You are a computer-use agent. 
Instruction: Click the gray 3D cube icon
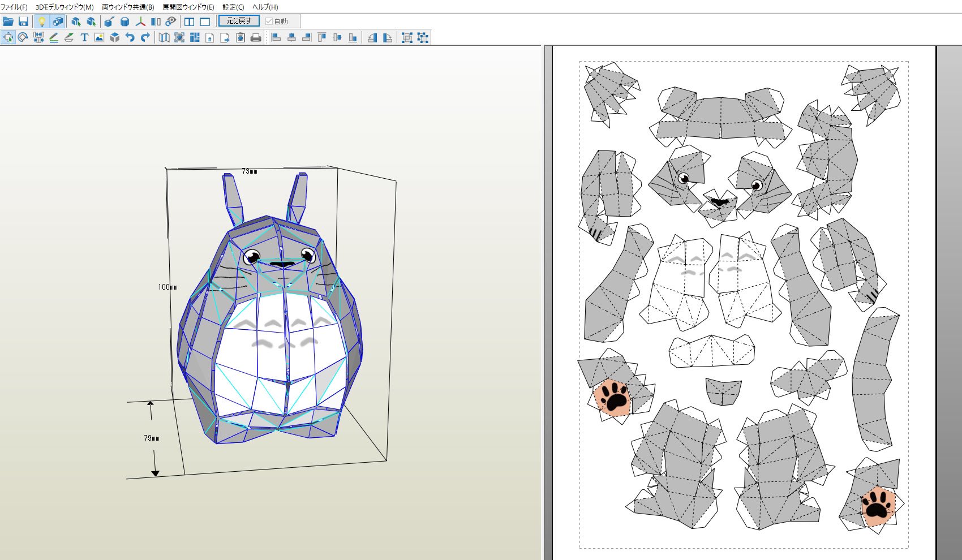[x=115, y=37]
